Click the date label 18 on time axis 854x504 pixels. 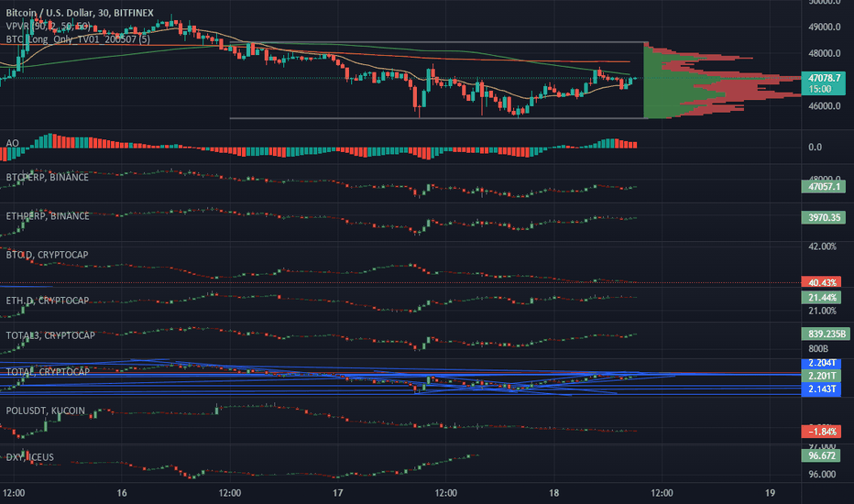click(x=553, y=493)
